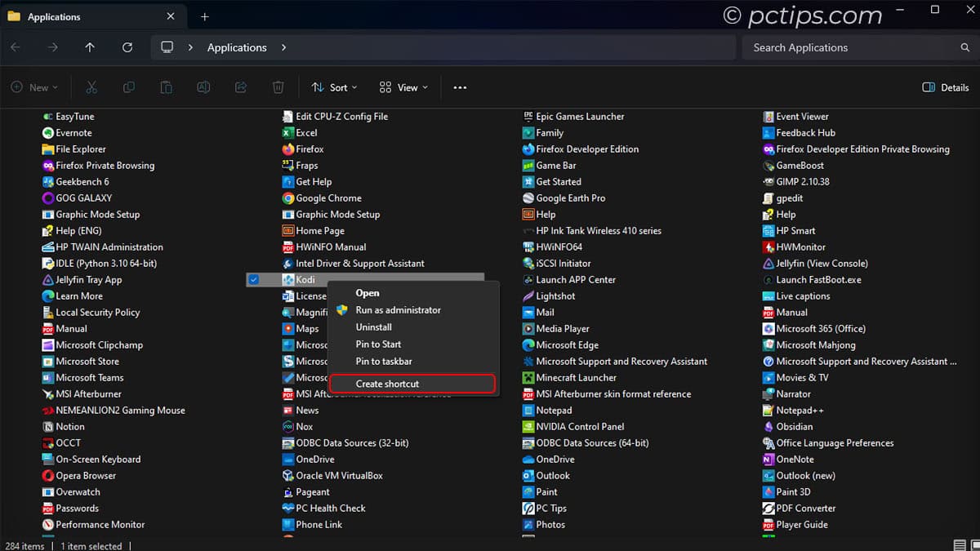Expand the View options dropdown

point(403,87)
